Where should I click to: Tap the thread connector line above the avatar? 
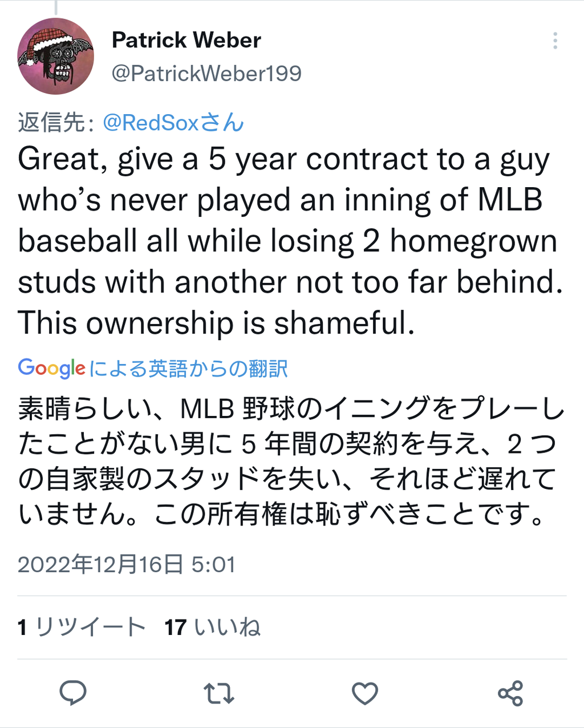pos(56,7)
